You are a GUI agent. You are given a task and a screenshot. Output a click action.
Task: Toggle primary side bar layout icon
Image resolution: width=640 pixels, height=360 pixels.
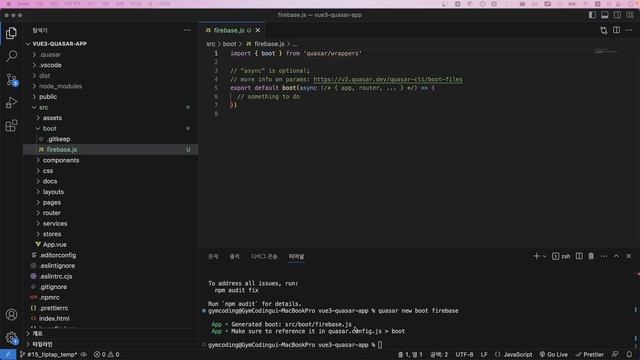[592, 15]
